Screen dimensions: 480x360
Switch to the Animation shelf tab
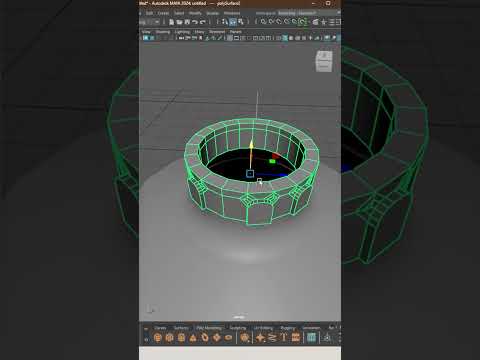pyautogui.click(x=311, y=328)
